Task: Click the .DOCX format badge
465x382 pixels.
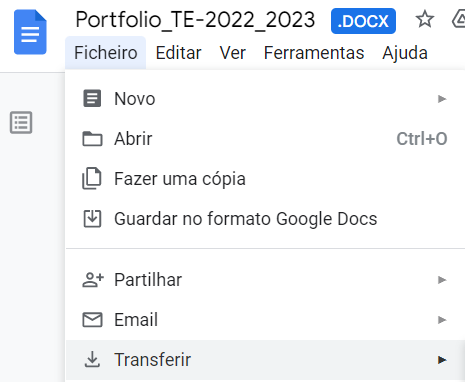Action: 363,21
